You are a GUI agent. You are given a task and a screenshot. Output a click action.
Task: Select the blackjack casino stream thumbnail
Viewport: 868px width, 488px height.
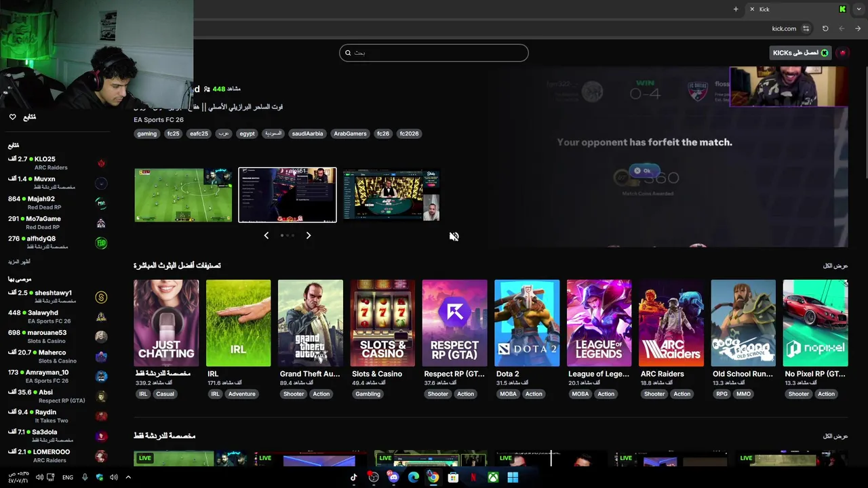[x=391, y=195]
